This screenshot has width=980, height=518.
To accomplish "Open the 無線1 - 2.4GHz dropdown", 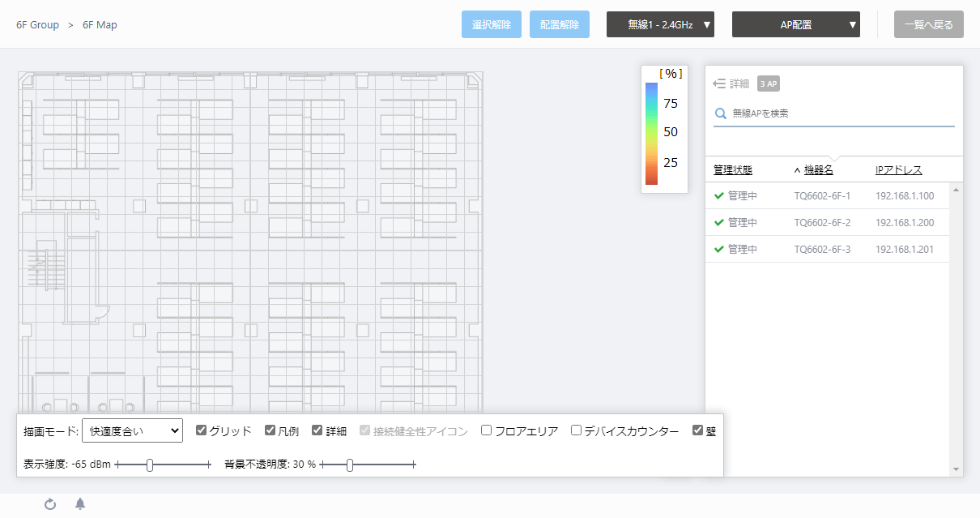I will pyautogui.click(x=660, y=24).
